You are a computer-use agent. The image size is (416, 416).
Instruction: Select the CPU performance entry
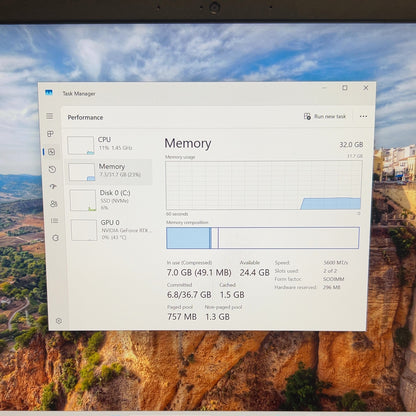[108, 145]
